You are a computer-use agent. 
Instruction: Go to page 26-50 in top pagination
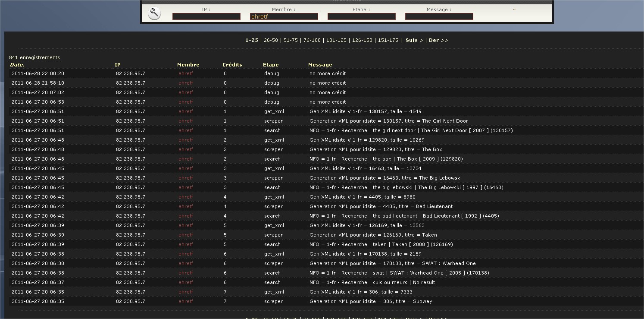click(271, 40)
